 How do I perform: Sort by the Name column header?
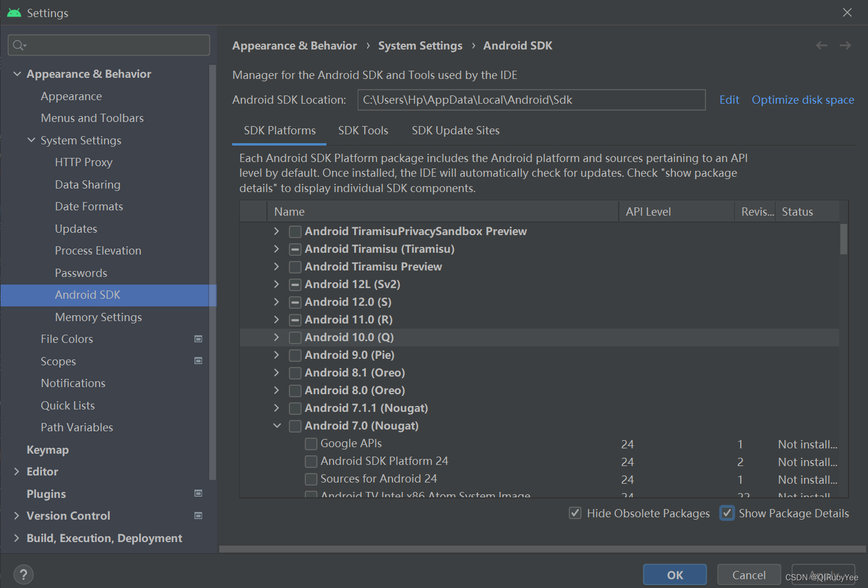click(x=443, y=212)
